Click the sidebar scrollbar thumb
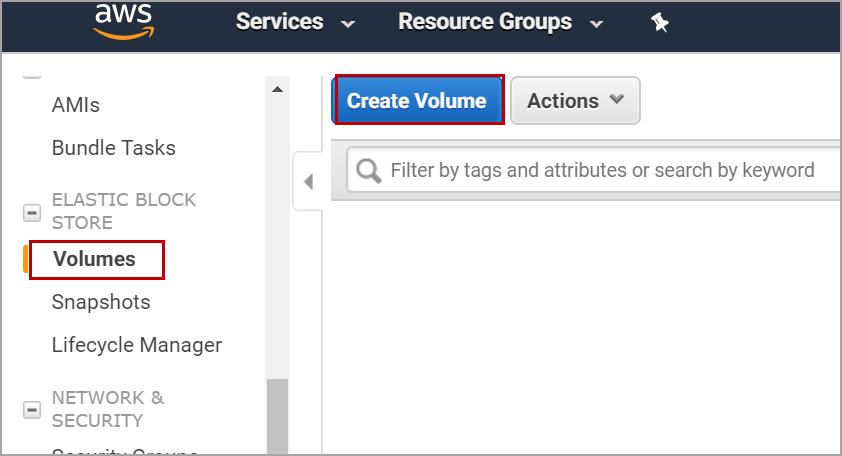 [x=277, y=415]
